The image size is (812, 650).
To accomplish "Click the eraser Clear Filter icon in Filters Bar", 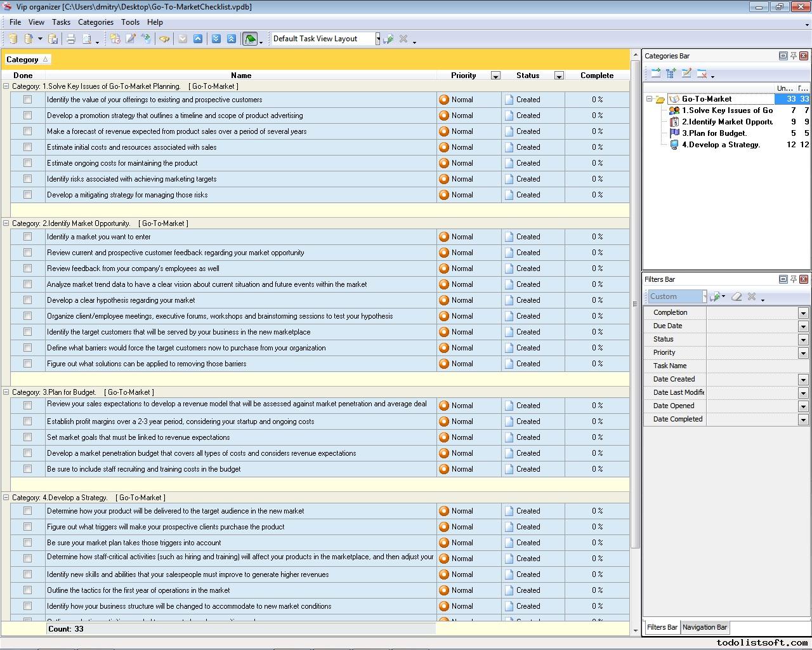I will click(737, 296).
